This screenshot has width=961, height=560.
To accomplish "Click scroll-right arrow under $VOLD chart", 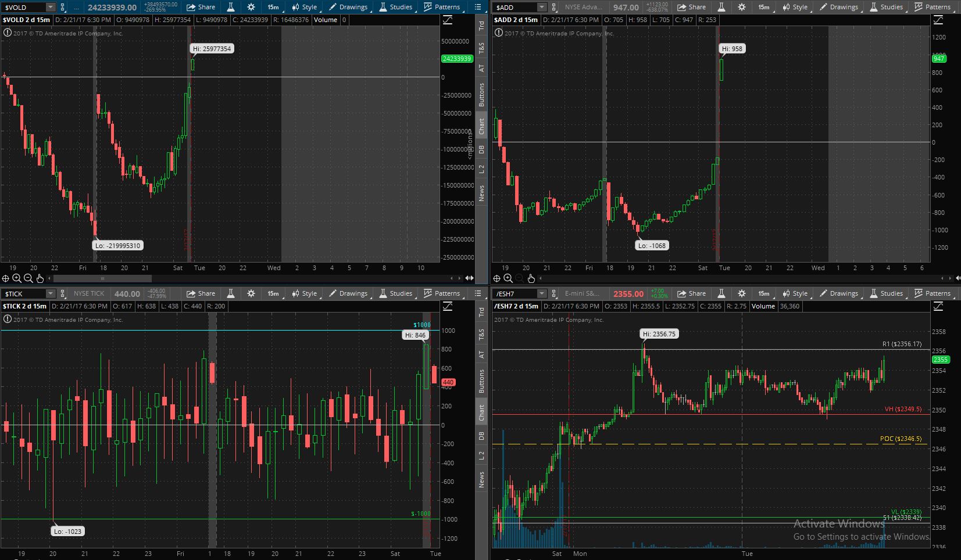I will click(x=460, y=278).
